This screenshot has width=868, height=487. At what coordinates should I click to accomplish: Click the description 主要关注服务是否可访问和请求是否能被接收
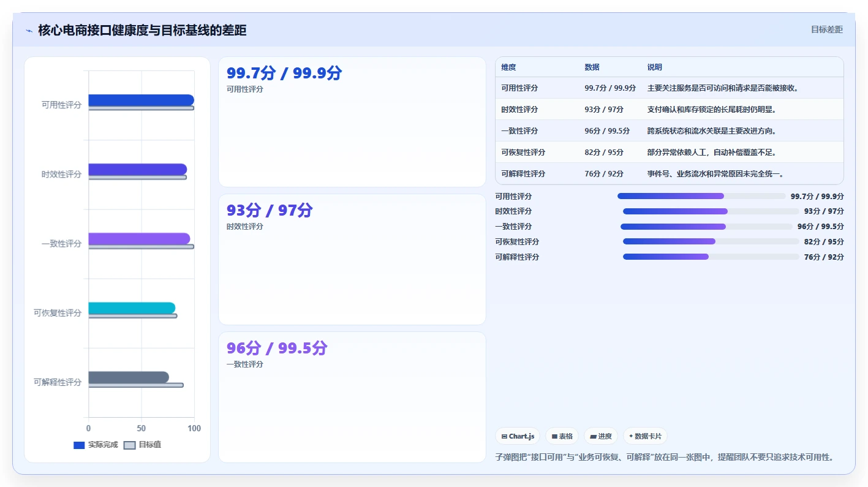pyautogui.click(x=723, y=88)
